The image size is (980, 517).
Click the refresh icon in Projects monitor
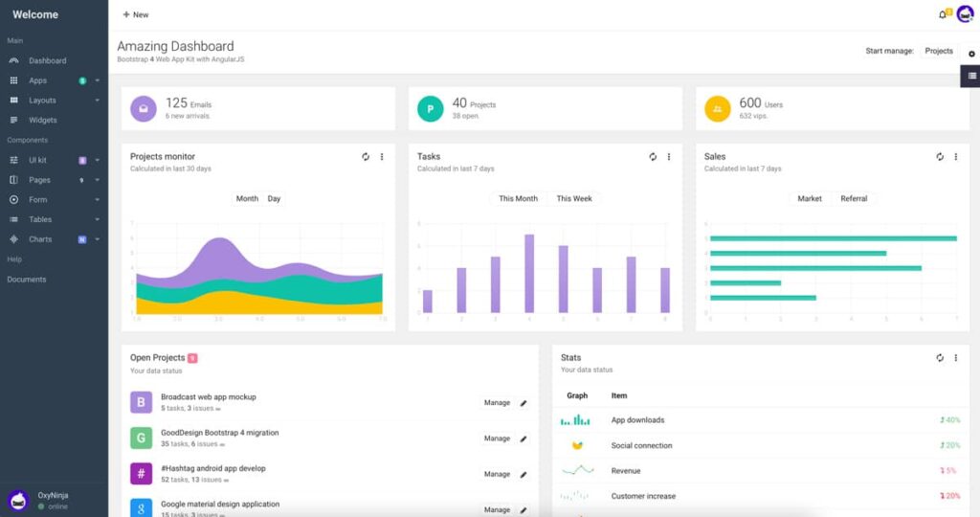coord(366,157)
